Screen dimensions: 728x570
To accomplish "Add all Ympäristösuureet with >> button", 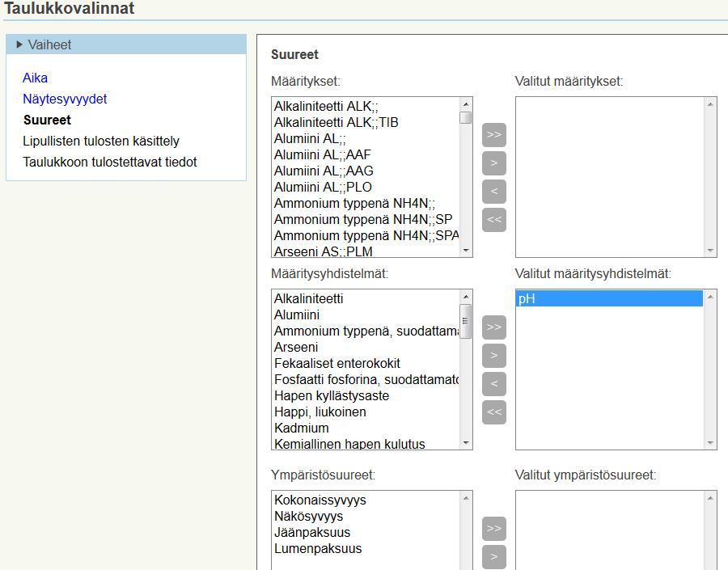I will tap(494, 528).
